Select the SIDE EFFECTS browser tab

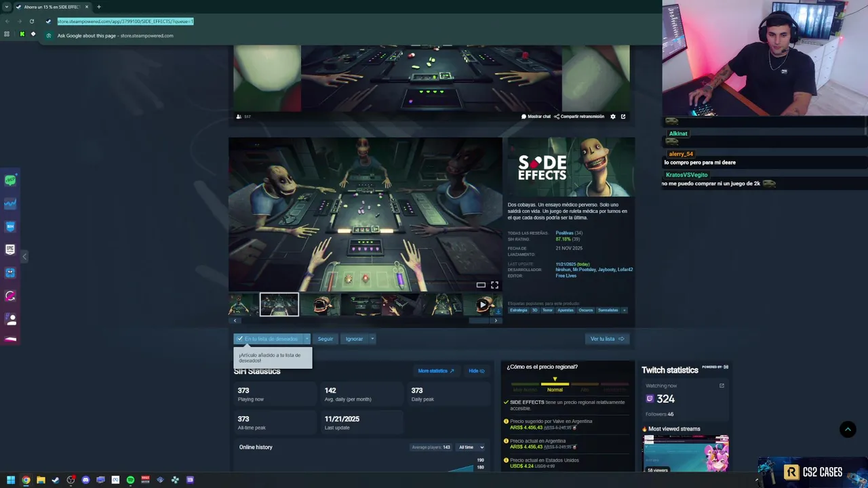[x=52, y=7]
